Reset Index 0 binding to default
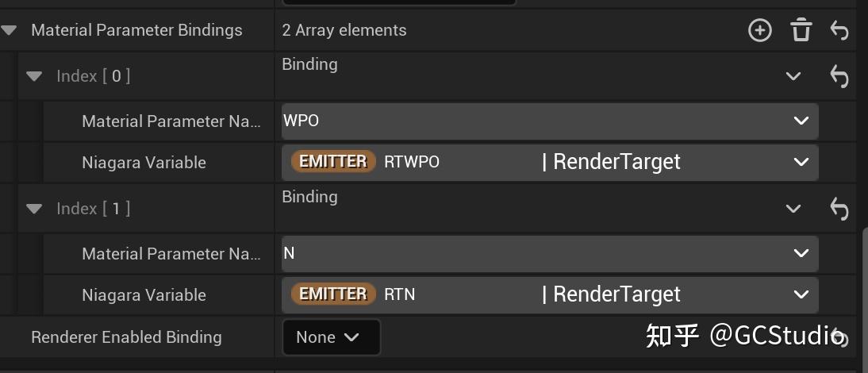This screenshot has width=868, height=373. coord(839,76)
